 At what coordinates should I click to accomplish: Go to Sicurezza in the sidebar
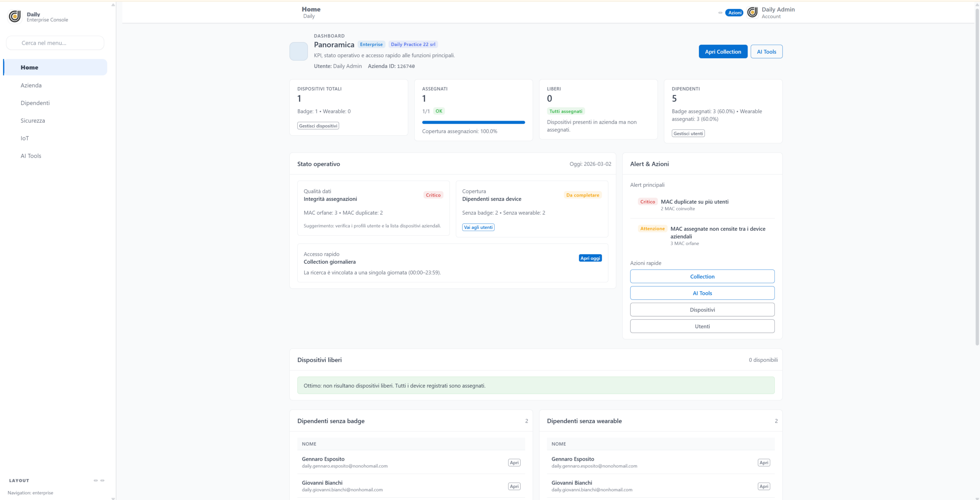click(x=33, y=120)
